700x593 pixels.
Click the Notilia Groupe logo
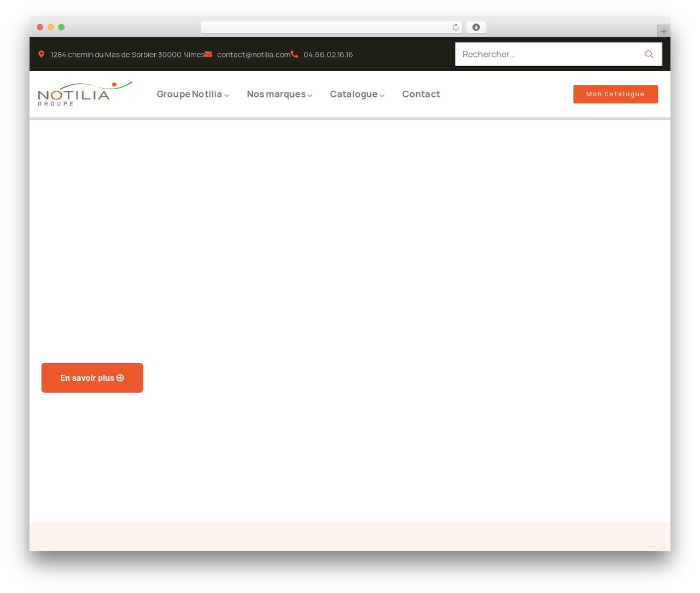85,94
